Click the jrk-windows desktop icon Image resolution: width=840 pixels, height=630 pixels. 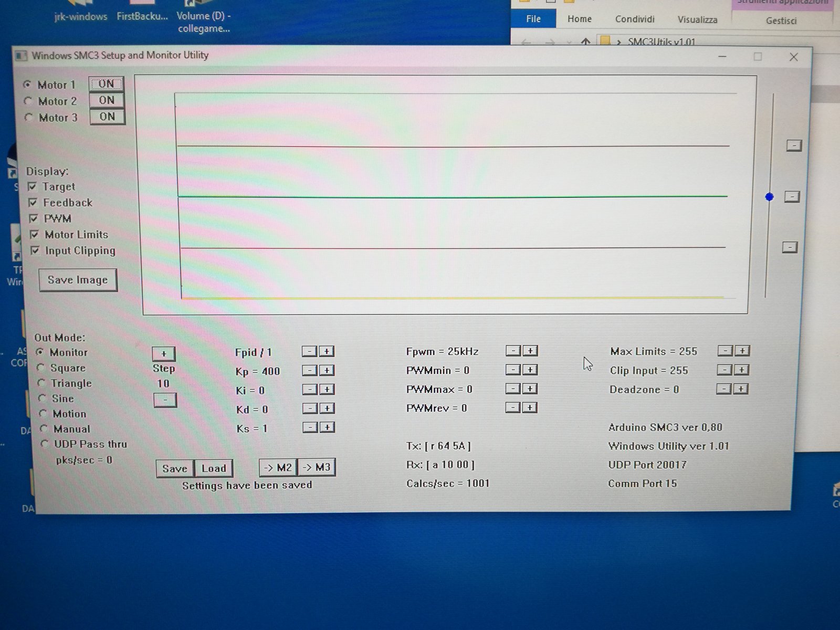click(80, 12)
